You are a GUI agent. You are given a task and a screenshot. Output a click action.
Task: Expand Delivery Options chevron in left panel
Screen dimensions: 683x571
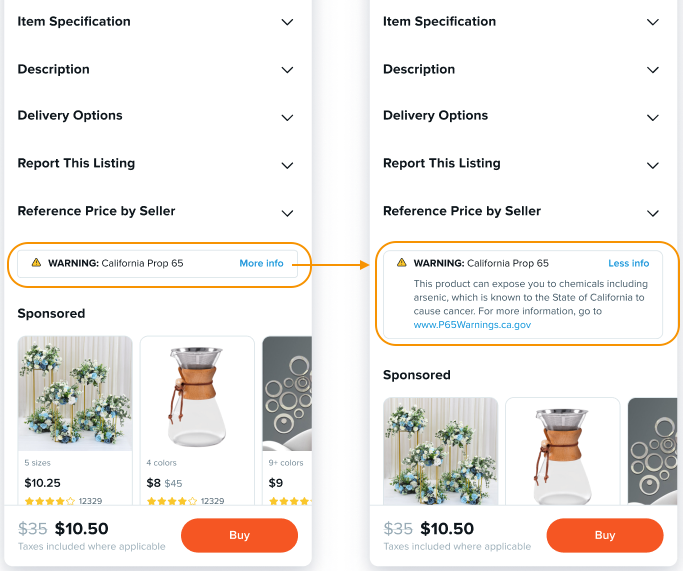(x=288, y=117)
